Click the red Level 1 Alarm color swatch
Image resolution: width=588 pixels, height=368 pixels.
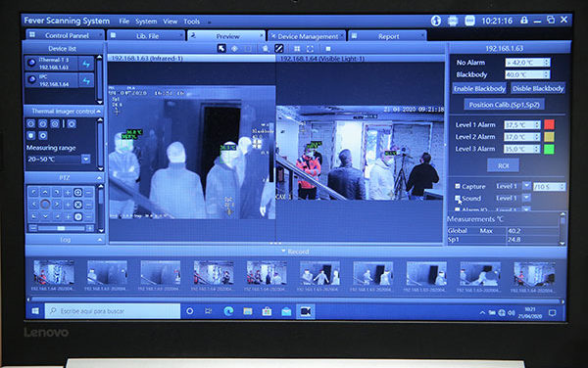point(549,124)
